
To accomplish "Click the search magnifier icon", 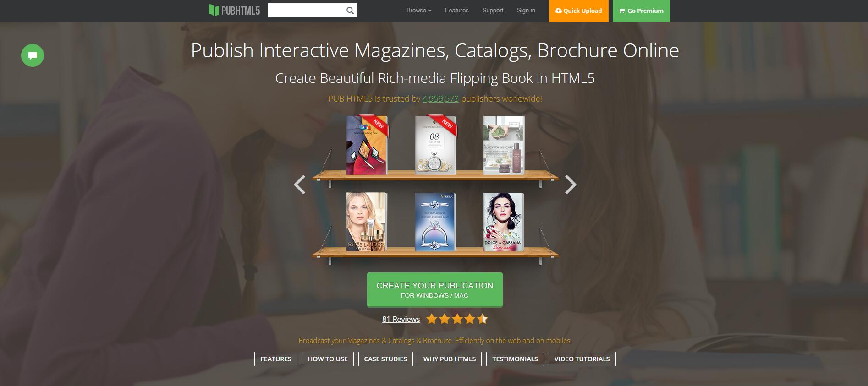I will pyautogui.click(x=350, y=11).
